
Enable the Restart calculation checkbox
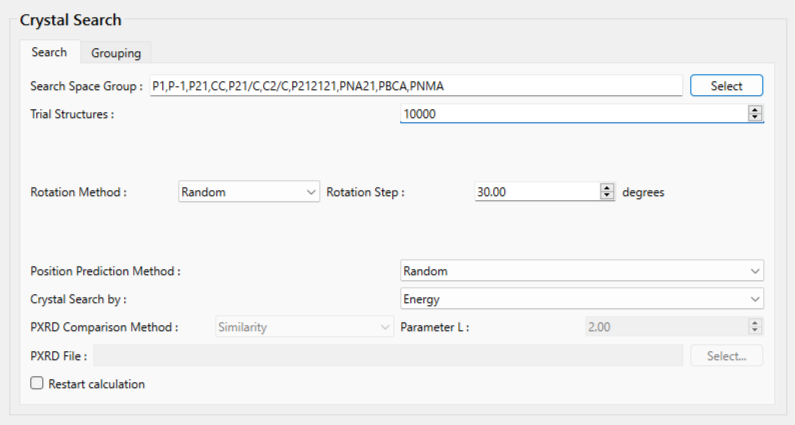tap(38, 383)
